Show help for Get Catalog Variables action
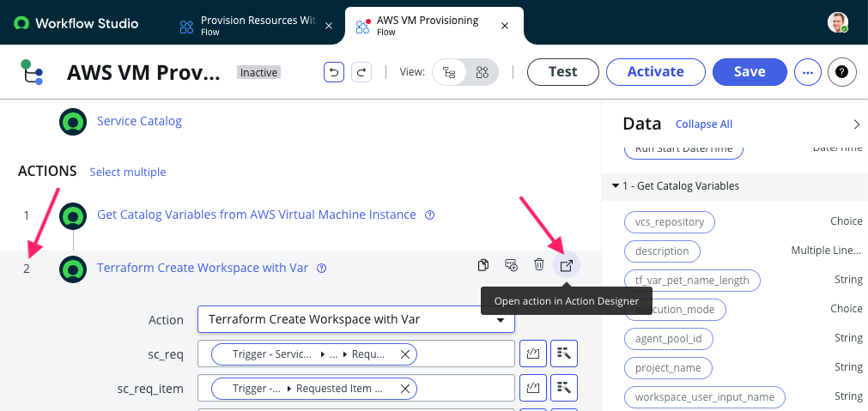This screenshot has height=411, width=868. 429,215
